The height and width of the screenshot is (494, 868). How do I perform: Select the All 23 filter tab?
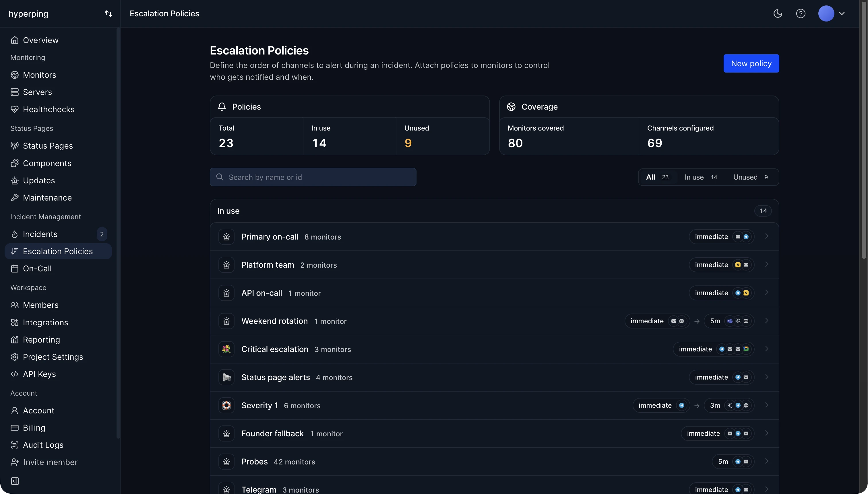point(658,177)
